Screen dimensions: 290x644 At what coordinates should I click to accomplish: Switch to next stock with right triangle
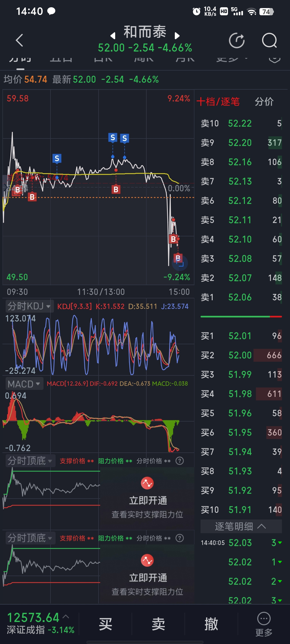click(x=177, y=35)
